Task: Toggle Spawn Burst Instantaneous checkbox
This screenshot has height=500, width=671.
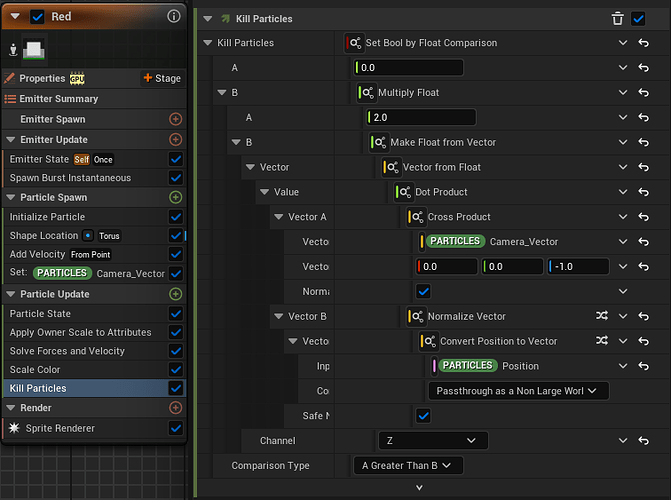Action: 176,178
